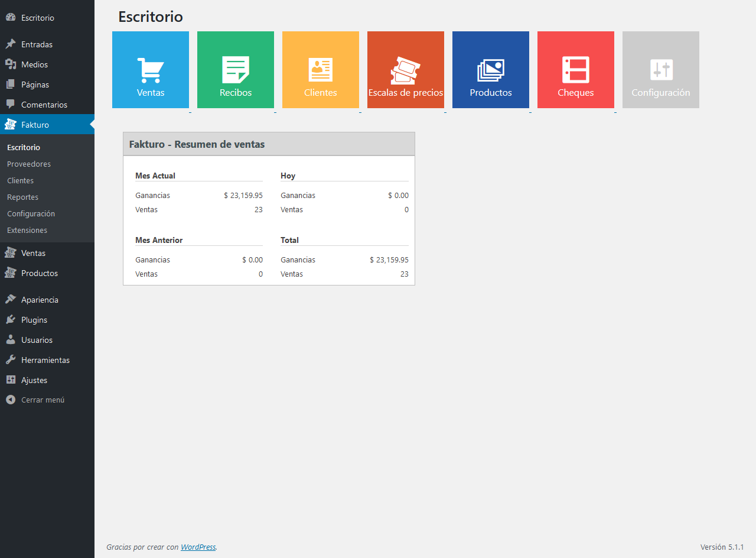Open the Productos images tile
Viewport: 756px width, 558px height.
point(491,70)
